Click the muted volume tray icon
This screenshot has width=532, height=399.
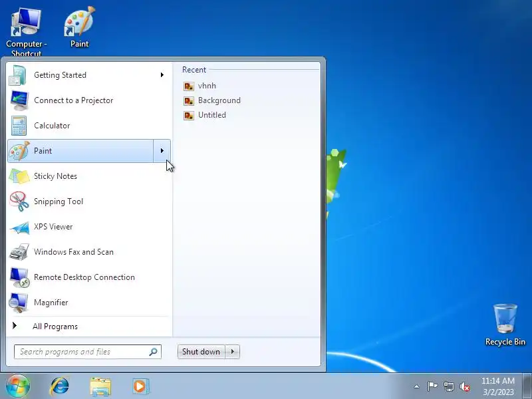point(465,386)
